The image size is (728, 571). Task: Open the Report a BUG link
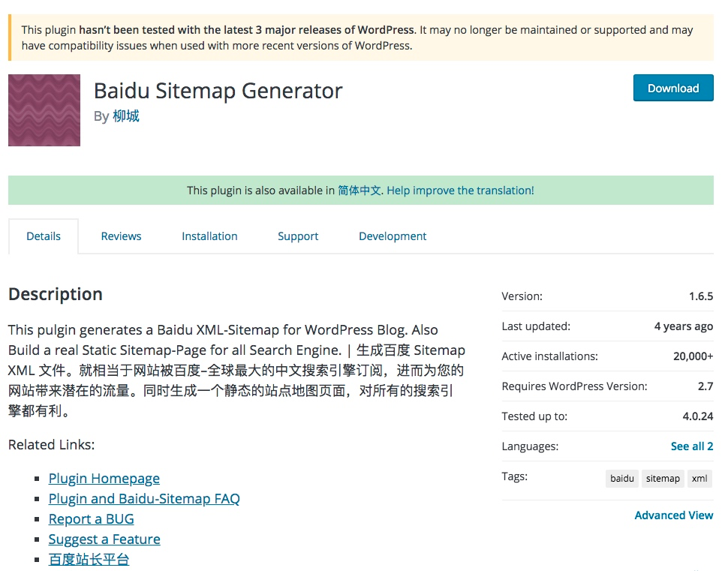click(x=91, y=518)
